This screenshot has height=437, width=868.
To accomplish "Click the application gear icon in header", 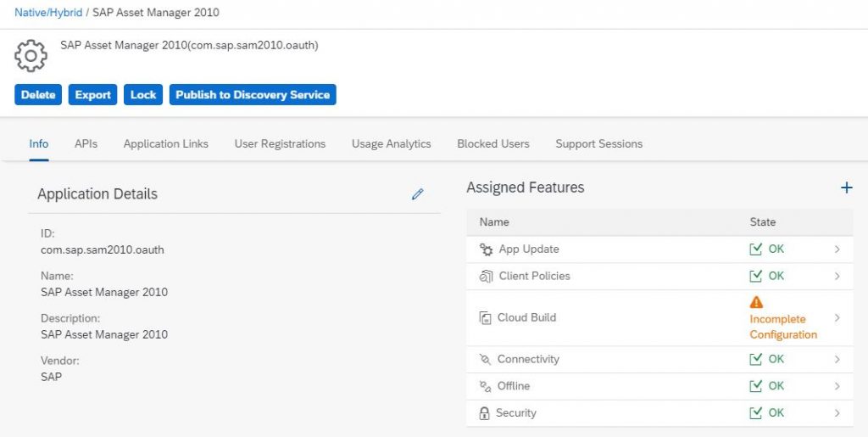I will (x=31, y=55).
